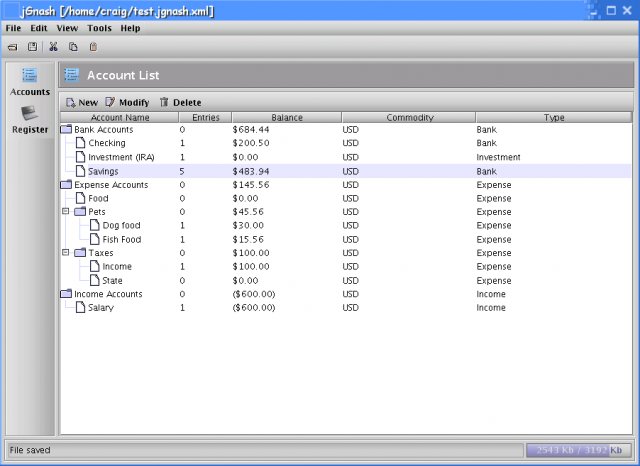Click the $200.50 balance cell
Screen dimensions: 640x466
pos(251,143)
